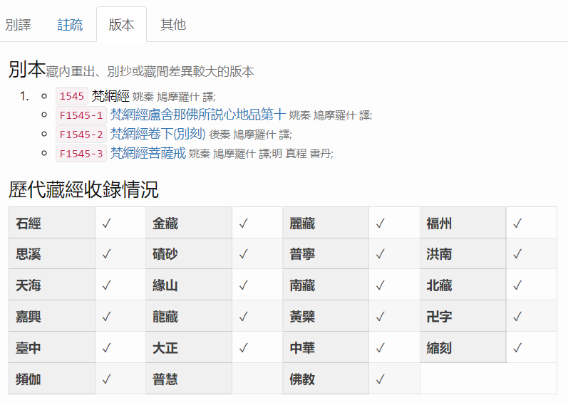The image size is (568, 406).
Task: Click the 梵網經 title after 1545
Action: click(110, 96)
